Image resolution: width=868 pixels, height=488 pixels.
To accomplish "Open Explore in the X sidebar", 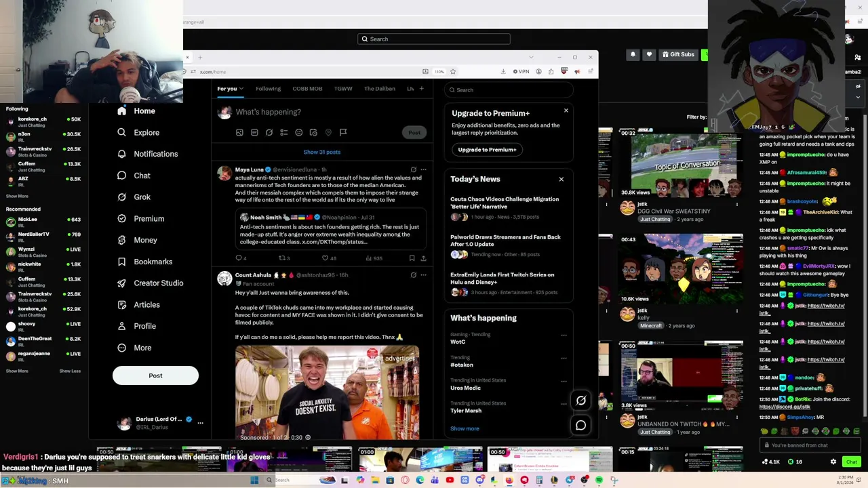I will click(x=138, y=133).
